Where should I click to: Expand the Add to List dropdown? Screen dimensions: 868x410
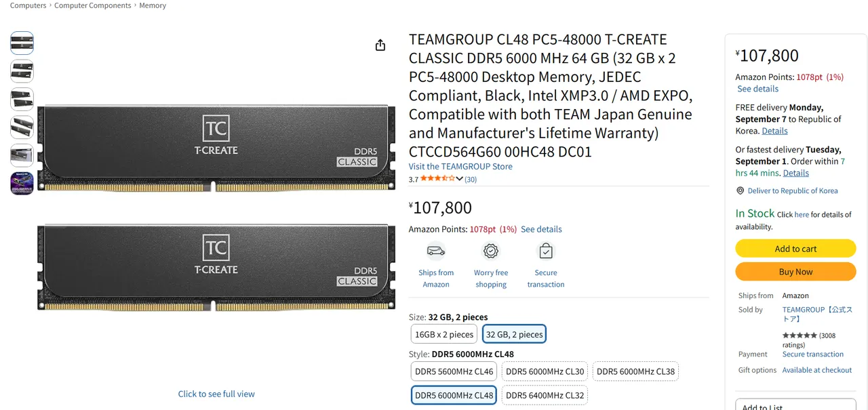pos(795,405)
